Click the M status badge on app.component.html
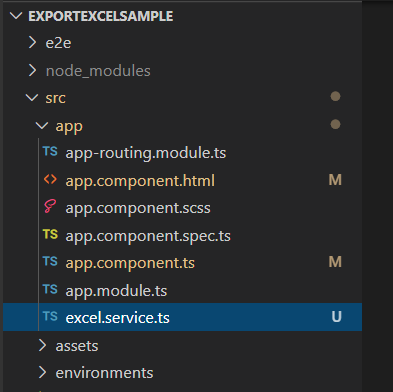This screenshot has width=393, height=392. pos(335,180)
